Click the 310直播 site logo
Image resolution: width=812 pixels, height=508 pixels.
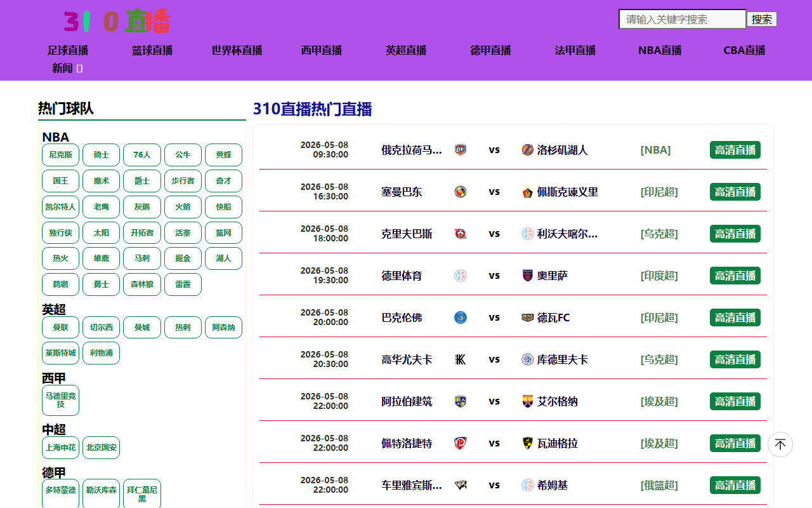tap(117, 21)
